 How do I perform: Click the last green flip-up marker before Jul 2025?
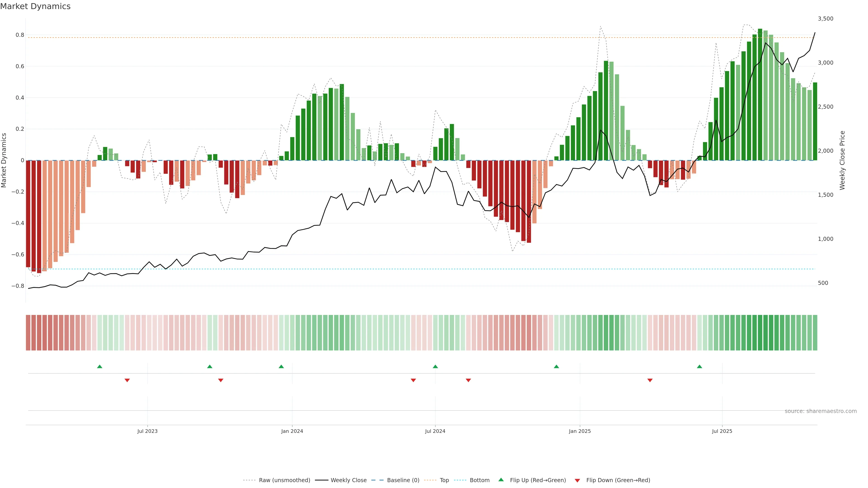pyautogui.click(x=700, y=366)
